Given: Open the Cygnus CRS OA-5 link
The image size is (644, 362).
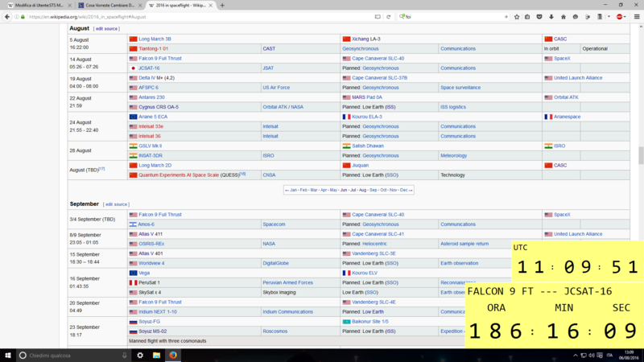Looking at the screenshot, I should point(159,107).
